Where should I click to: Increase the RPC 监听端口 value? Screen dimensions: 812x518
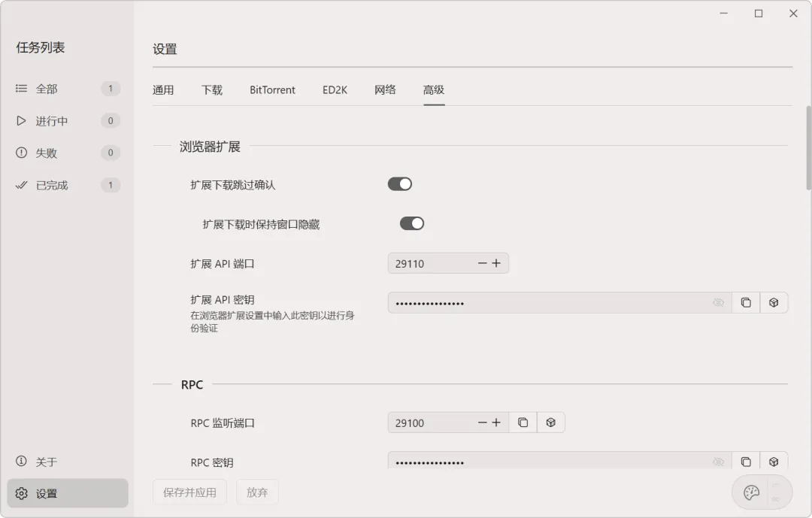(496, 423)
